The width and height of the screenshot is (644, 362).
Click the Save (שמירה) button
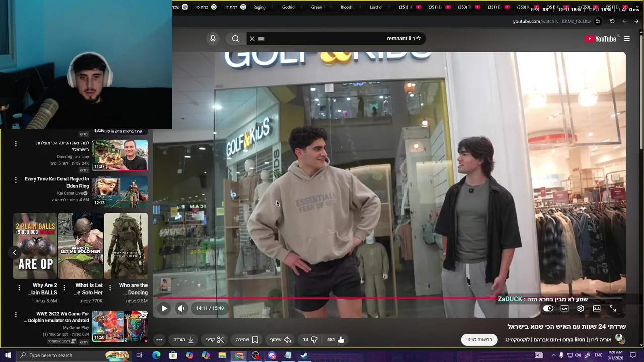[x=247, y=340]
